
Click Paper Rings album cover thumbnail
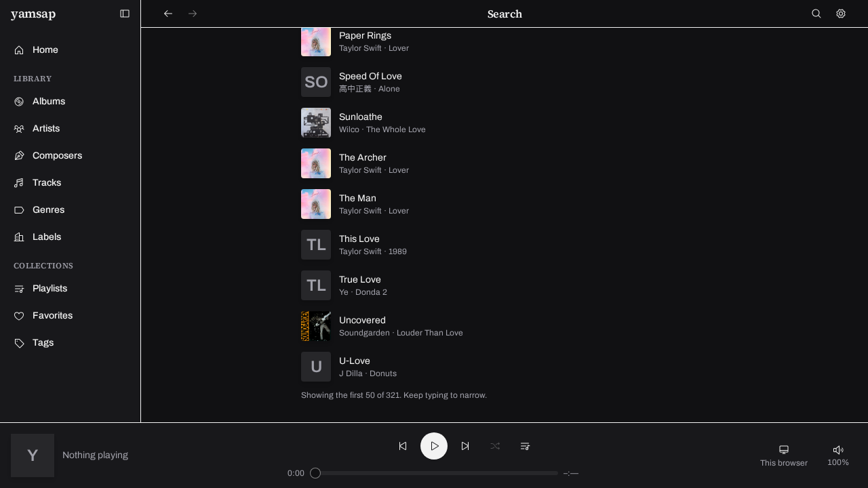click(316, 42)
